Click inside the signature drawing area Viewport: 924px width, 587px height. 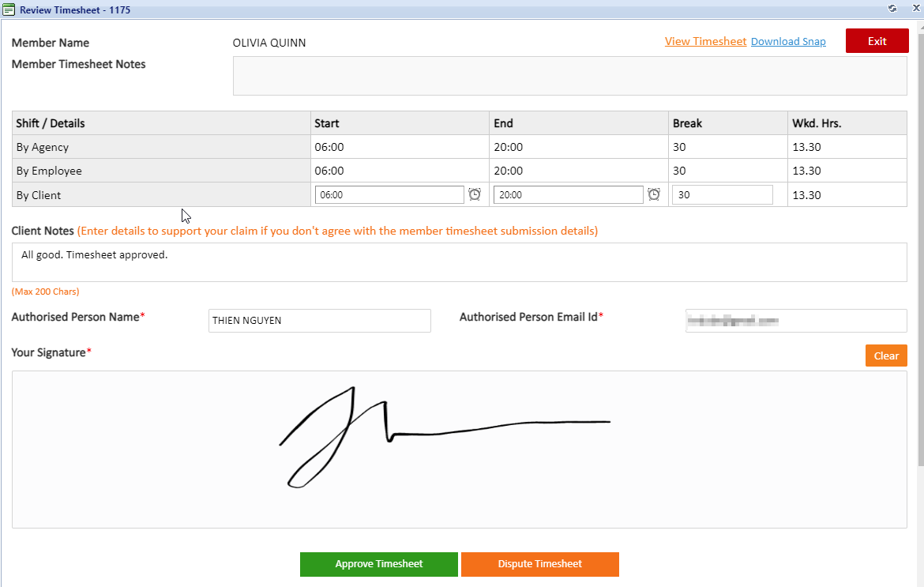tap(460, 449)
